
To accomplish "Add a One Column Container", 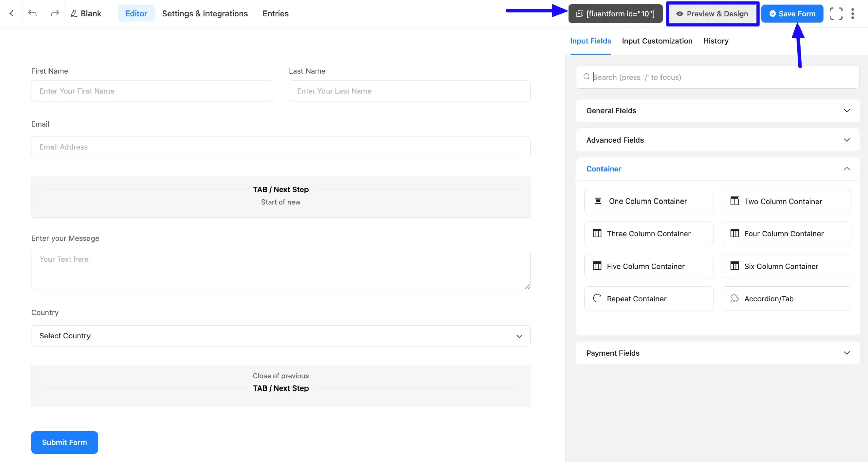I will tap(648, 201).
